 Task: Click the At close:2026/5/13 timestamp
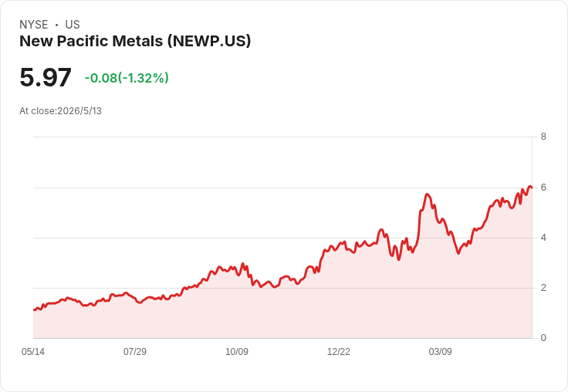60,111
